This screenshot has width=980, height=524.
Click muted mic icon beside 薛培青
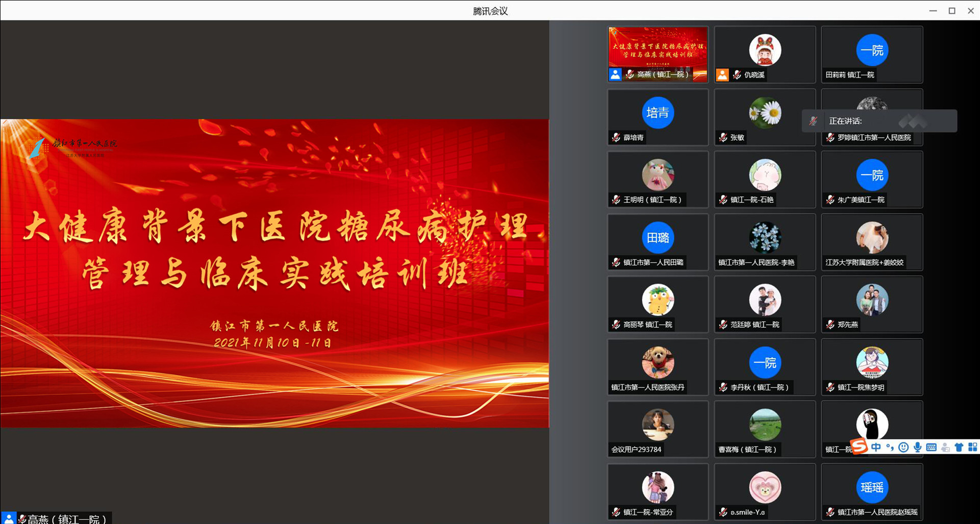[x=616, y=137]
